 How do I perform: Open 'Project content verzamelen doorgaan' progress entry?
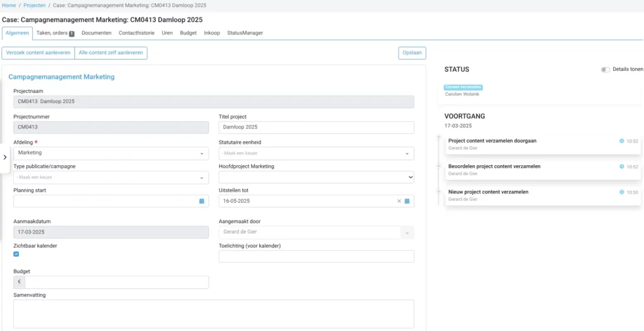pos(543,145)
